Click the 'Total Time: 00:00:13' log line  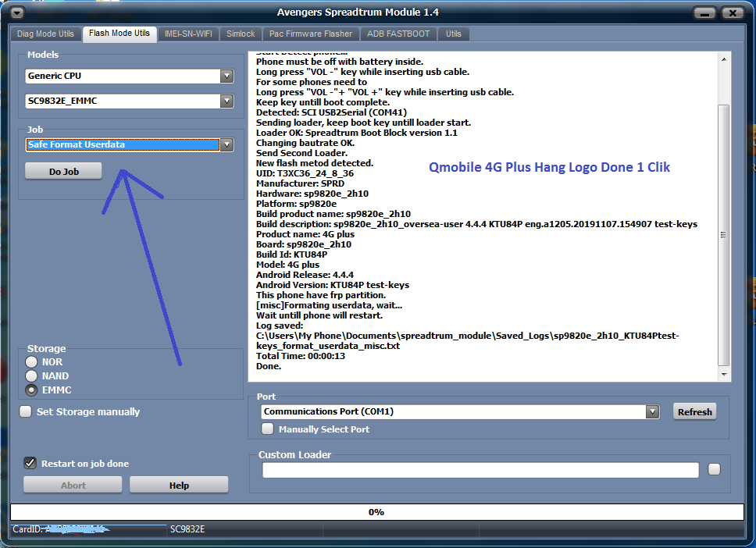(x=301, y=356)
